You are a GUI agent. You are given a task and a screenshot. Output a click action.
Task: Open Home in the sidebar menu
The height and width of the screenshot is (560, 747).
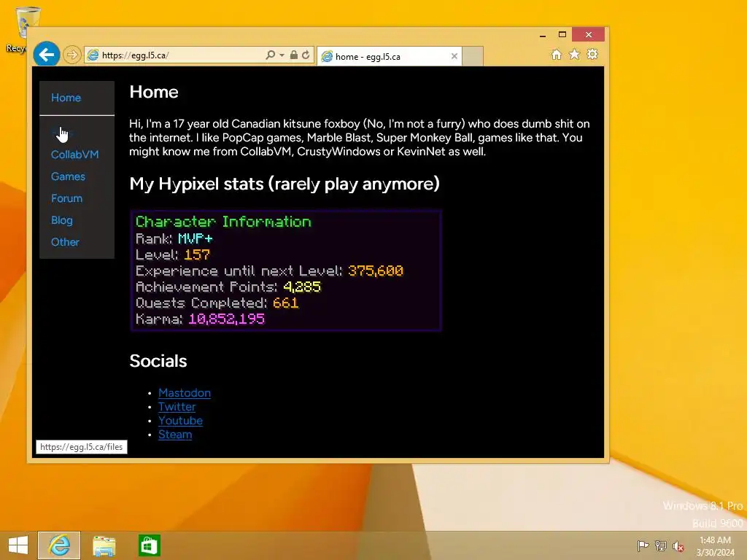[66, 98]
